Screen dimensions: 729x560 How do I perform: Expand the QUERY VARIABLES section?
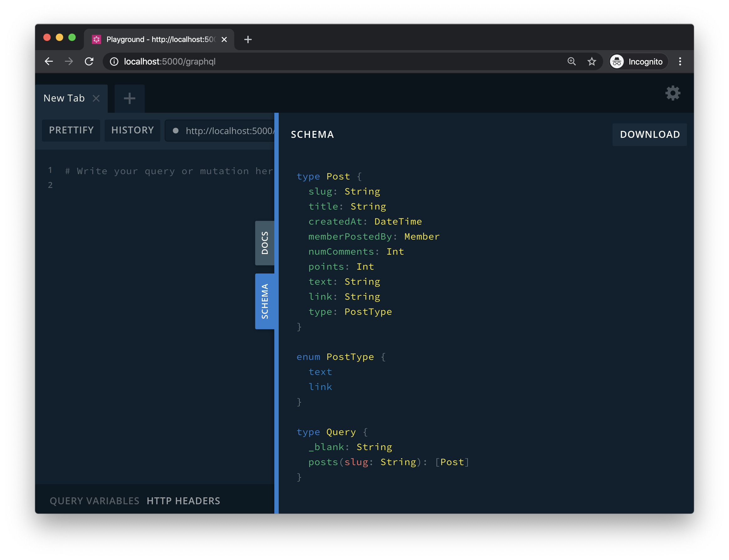pos(94,501)
